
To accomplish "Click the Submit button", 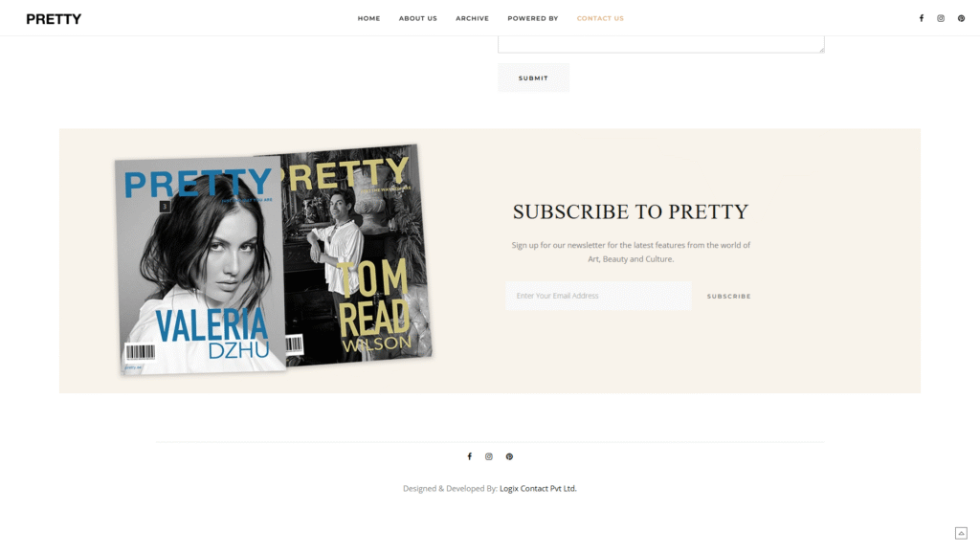I will (533, 78).
